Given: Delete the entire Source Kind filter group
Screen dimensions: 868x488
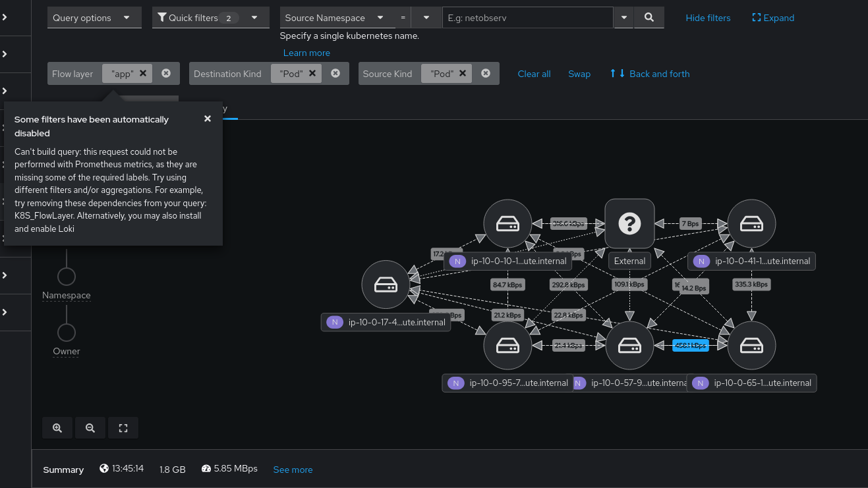Looking at the screenshot, I should pos(486,74).
